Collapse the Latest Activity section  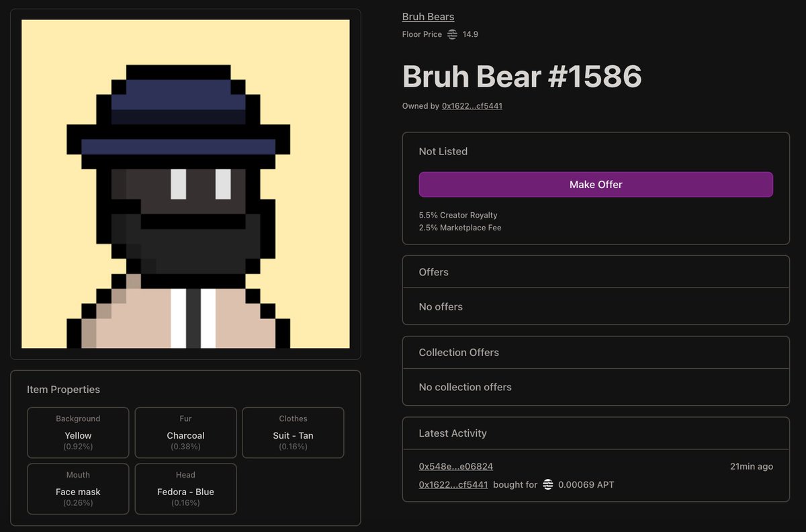coord(452,433)
